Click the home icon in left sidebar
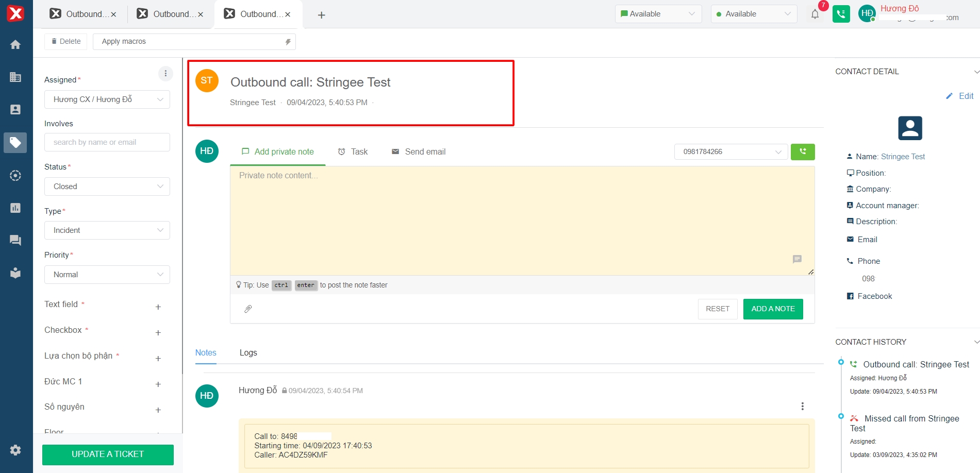980x473 pixels. pos(15,45)
